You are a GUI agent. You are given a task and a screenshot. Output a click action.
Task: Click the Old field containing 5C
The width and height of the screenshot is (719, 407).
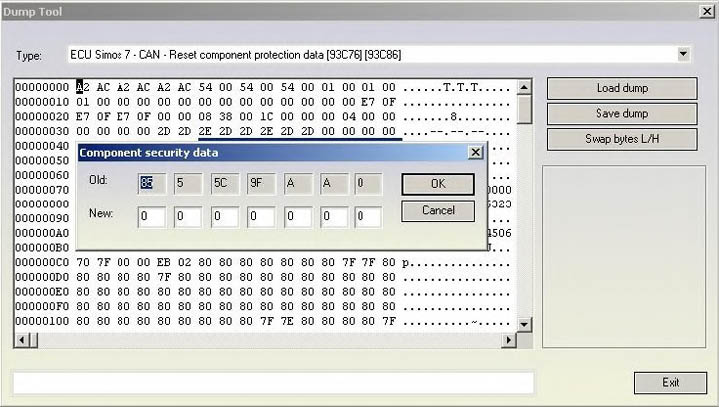(224, 183)
